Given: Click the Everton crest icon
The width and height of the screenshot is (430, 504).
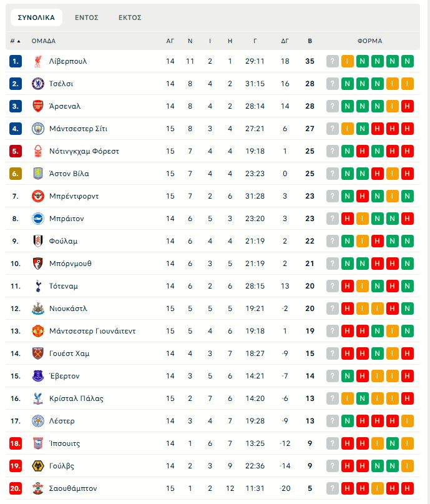Looking at the screenshot, I should pos(37,376).
